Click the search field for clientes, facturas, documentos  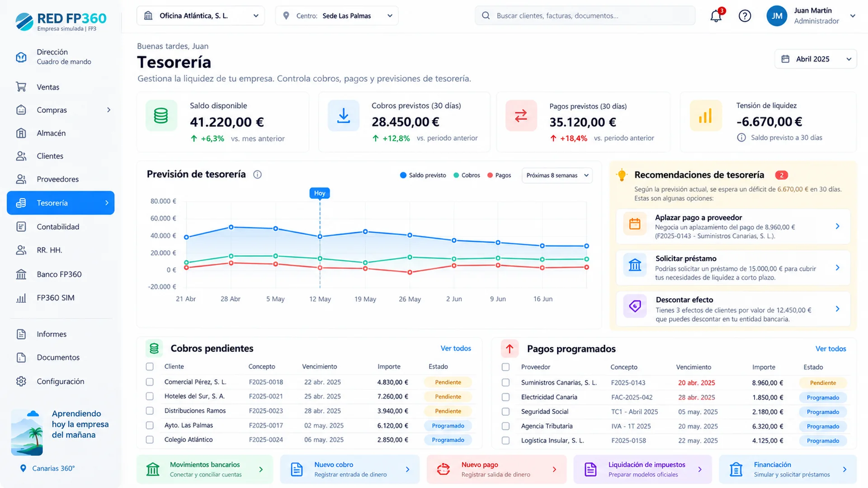[585, 16]
